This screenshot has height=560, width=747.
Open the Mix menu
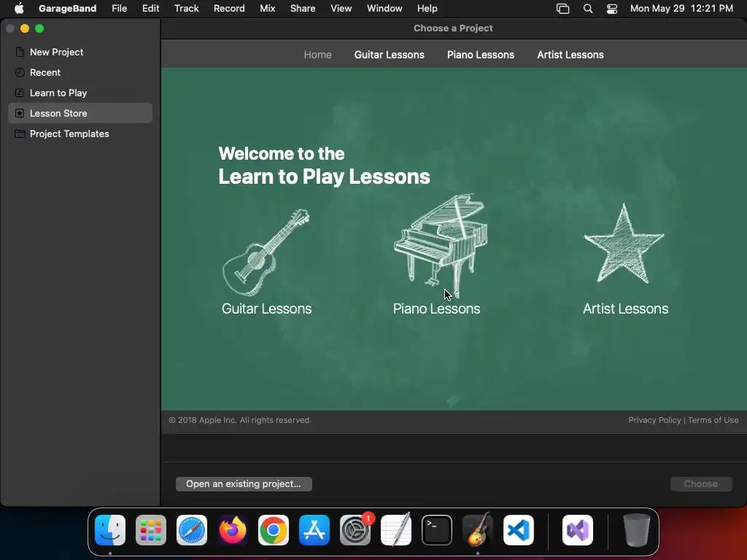267,9
